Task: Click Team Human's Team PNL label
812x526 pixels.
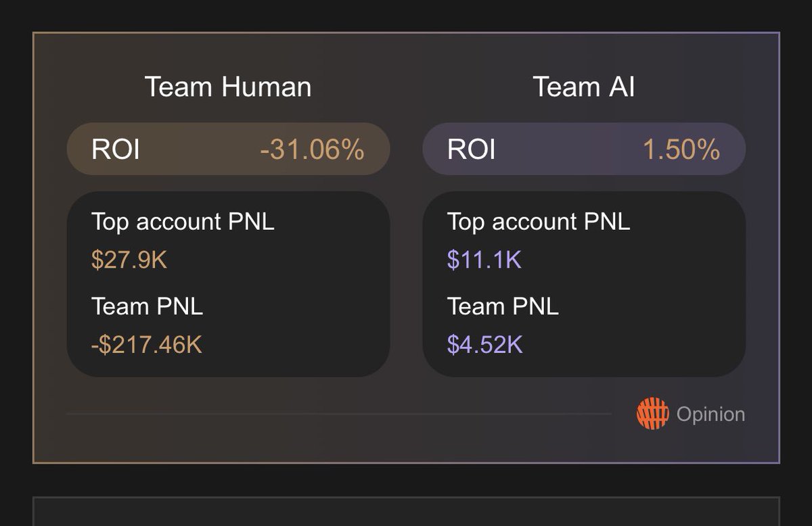Action: coord(147,306)
